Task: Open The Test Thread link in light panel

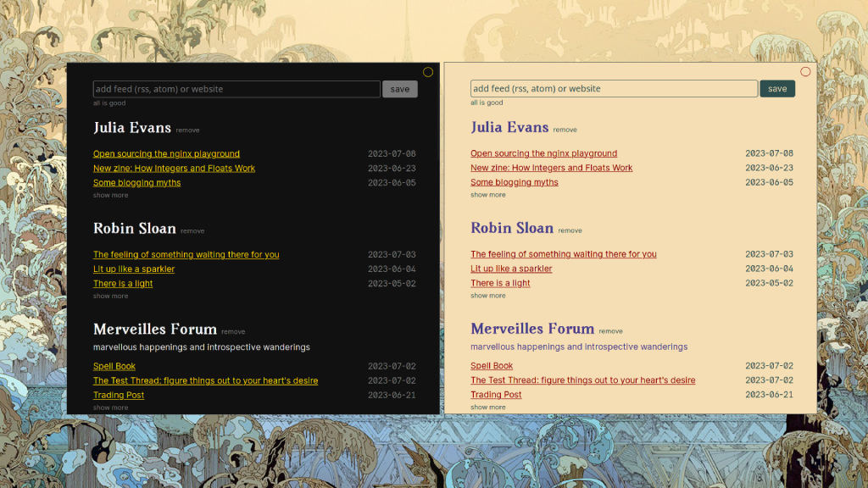Action: 582,380
